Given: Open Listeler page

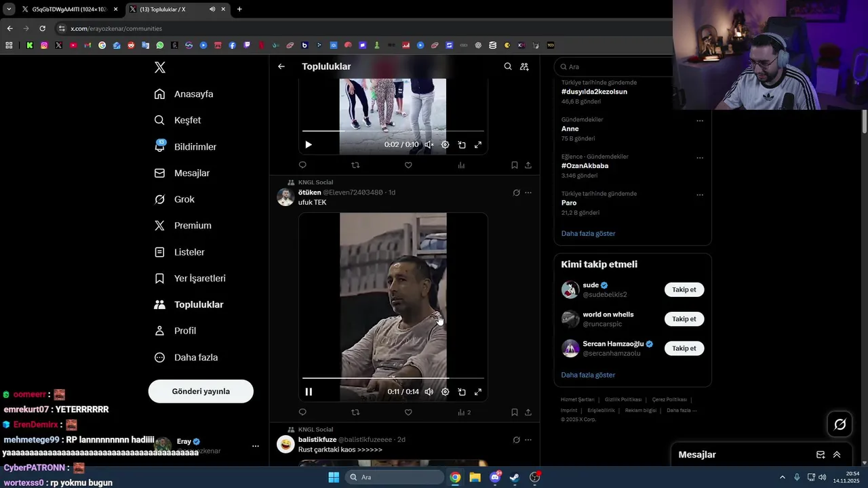Looking at the screenshot, I should point(179,251).
